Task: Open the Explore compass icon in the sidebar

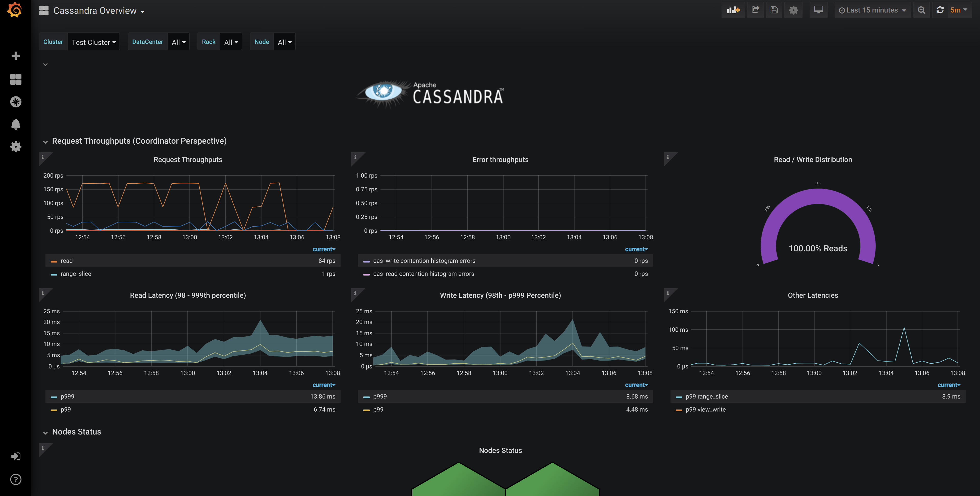Action: 16,102
